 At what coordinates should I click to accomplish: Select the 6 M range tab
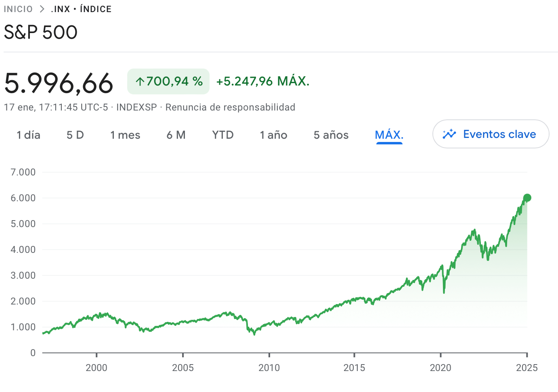pyautogui.click(x=176, y=135)
